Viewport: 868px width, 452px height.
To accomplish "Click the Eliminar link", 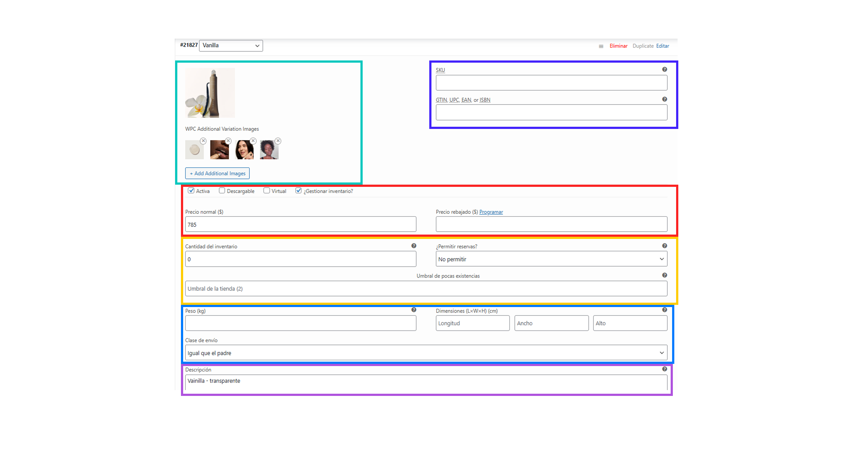I will pyautogui.click(x=618, y=46).
